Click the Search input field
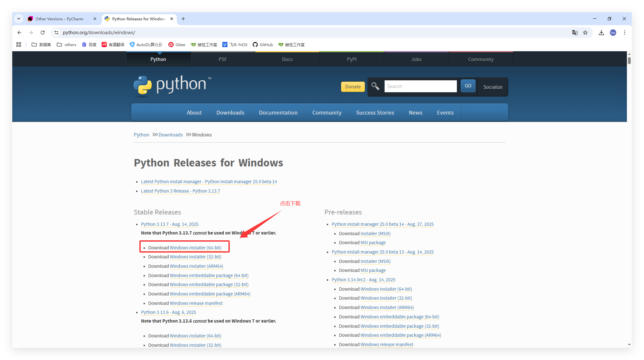 pos(420,86)
